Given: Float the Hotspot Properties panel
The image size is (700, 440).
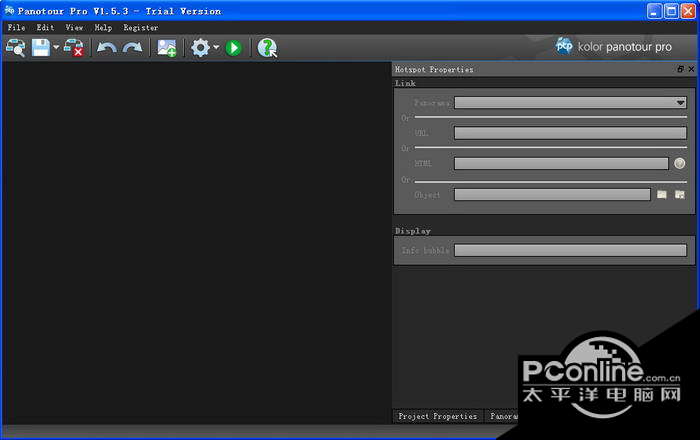Looking at the screenshot, I should tap(680, 69).
